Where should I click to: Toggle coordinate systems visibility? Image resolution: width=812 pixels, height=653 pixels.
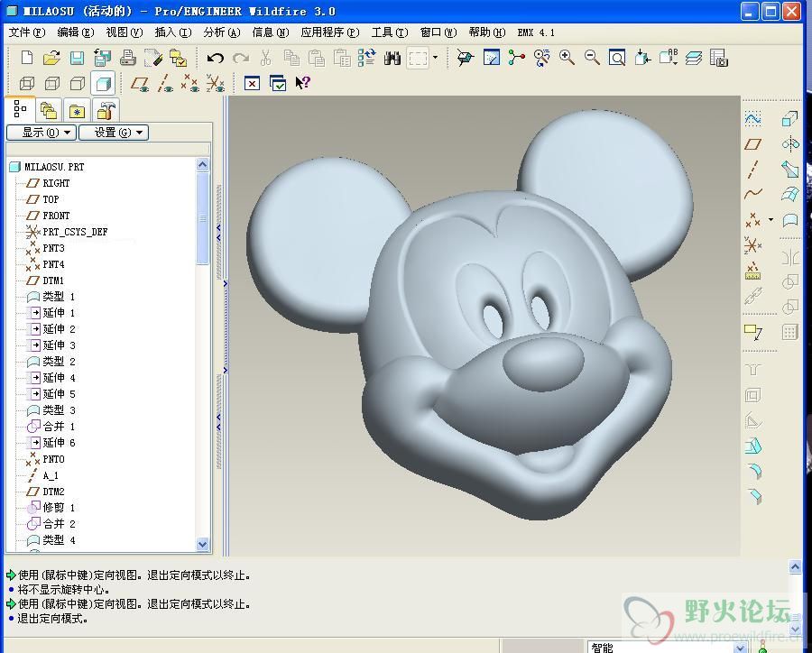click(216, 83)
